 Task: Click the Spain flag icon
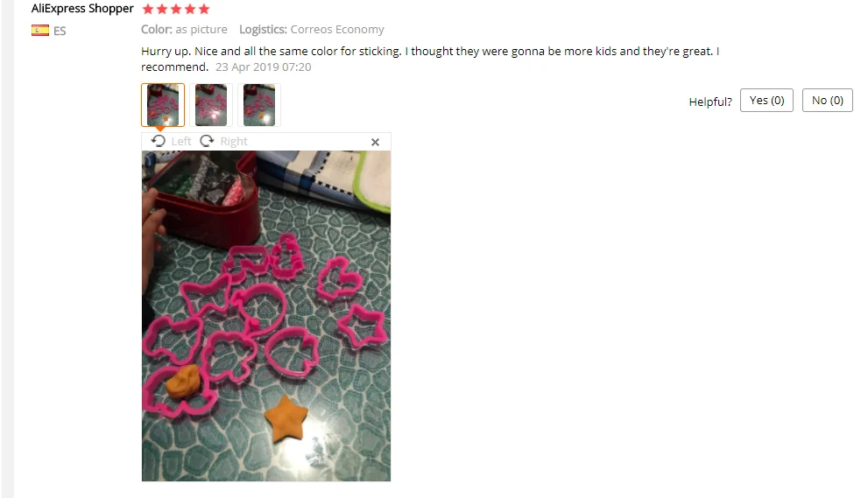(x=40, y=31)
